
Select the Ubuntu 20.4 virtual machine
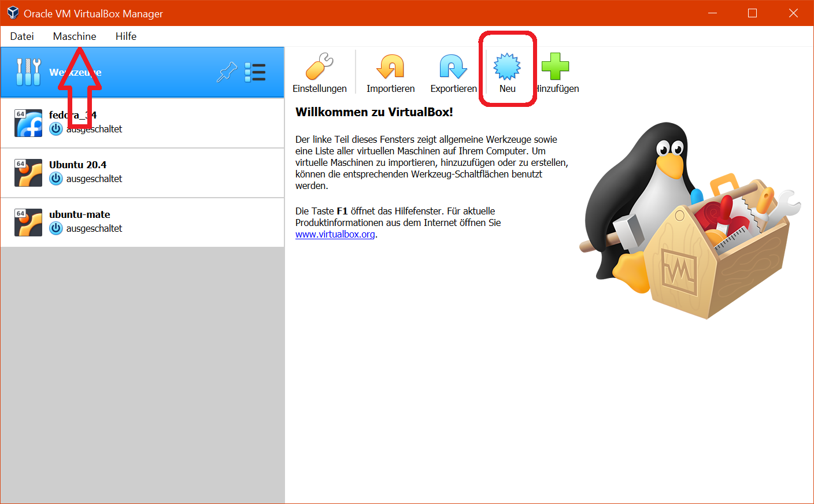[142, 173]
